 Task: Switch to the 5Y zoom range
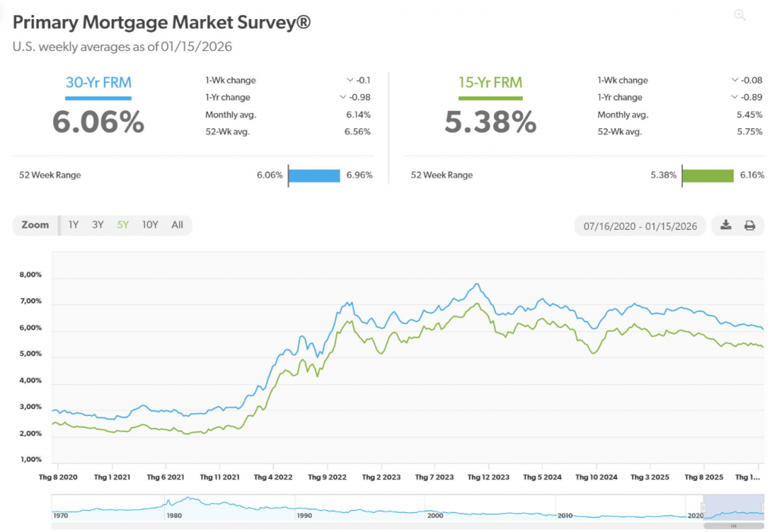click(123, 225)
